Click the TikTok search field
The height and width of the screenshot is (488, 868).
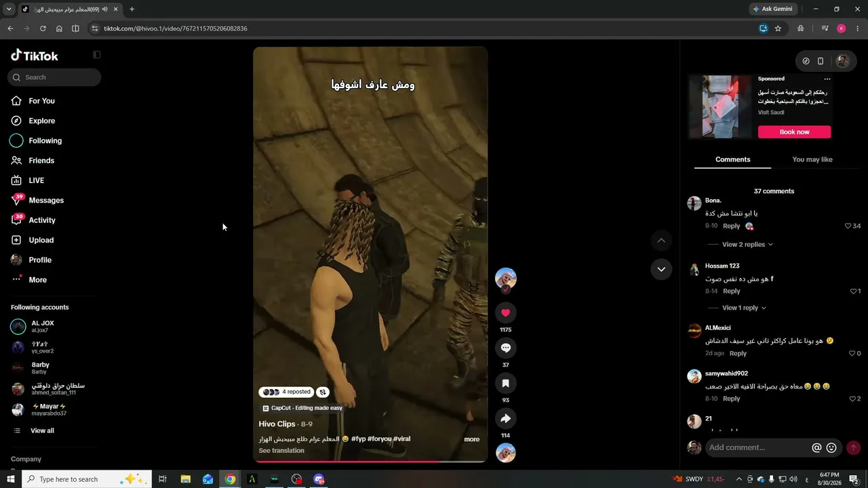tap(54, 77)
